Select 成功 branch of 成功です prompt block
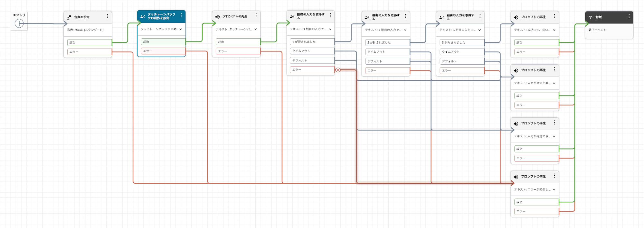 537,42
